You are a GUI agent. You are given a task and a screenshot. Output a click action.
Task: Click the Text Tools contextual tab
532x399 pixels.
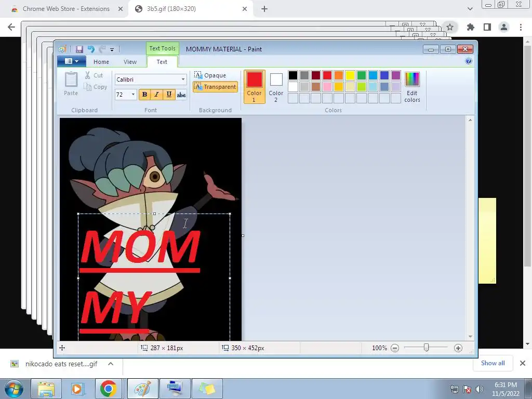[x=163, y=48]
